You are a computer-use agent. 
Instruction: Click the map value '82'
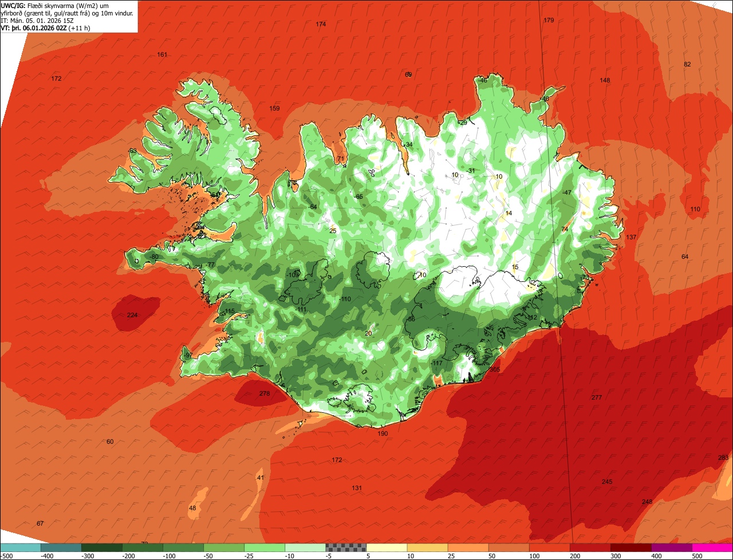(x=687, y=64)
